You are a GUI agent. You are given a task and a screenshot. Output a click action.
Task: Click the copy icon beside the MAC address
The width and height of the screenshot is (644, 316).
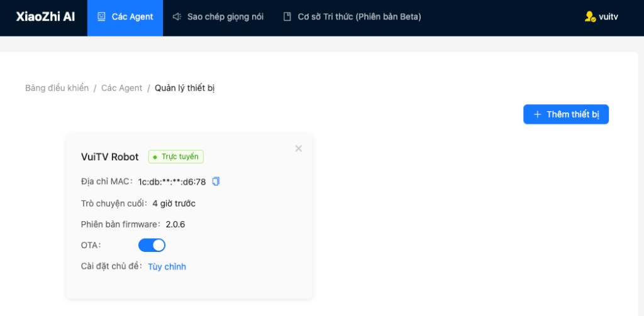click(216, 182)
